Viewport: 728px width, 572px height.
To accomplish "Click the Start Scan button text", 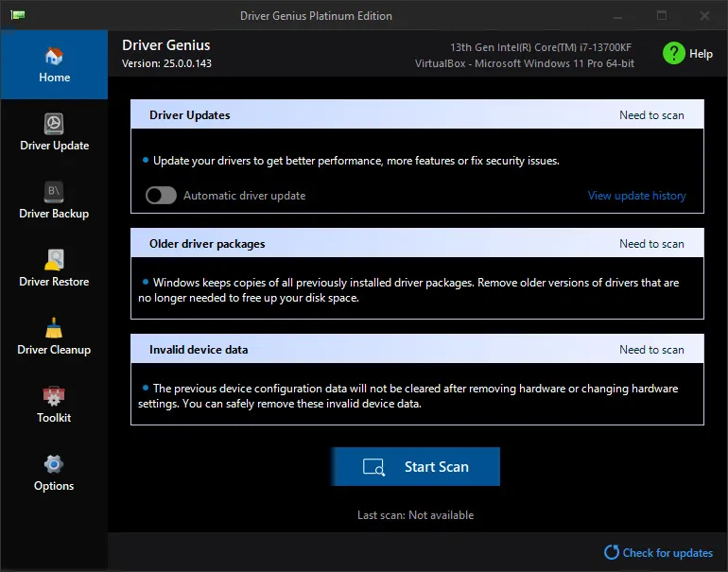I will [x=437, y=467].
